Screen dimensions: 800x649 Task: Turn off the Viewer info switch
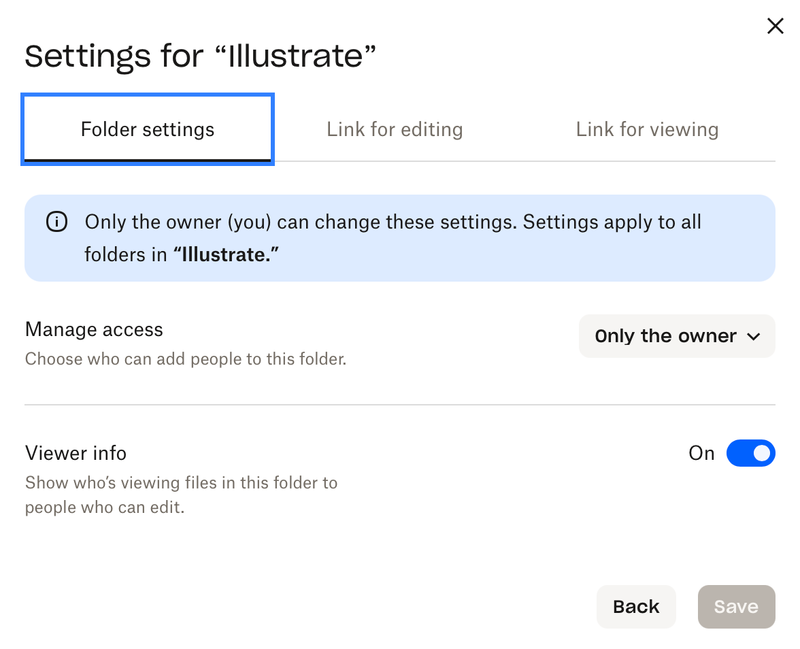[750, 453]
